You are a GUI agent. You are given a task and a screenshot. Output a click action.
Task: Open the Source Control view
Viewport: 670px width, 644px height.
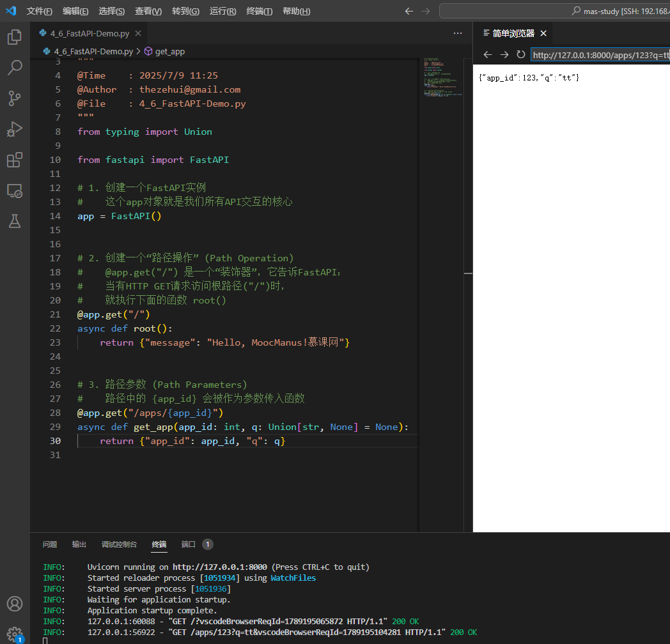pyautogui.click(x=15, y=98)
